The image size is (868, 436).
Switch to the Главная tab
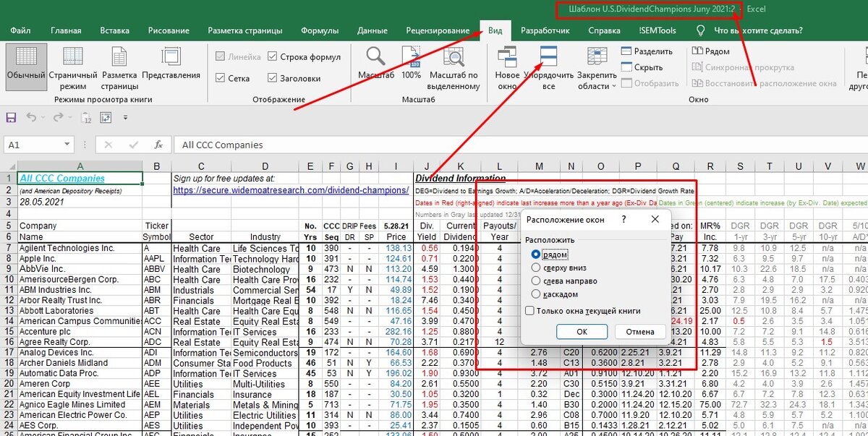click(66, 30)
